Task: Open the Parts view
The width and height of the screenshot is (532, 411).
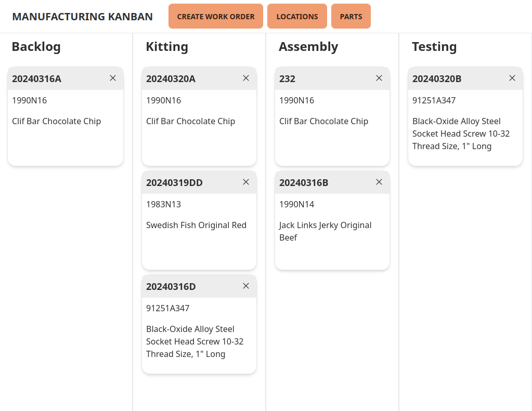Action: click(x=351, y=16)
